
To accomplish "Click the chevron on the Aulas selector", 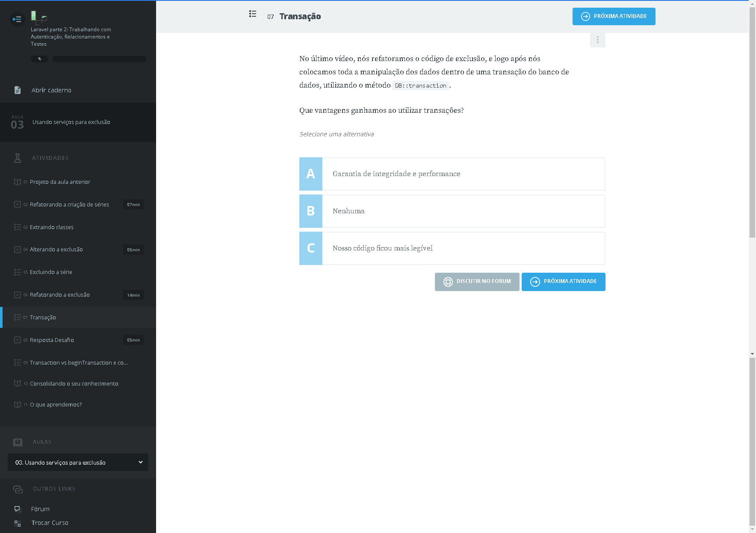I will [x=141, y=462].
